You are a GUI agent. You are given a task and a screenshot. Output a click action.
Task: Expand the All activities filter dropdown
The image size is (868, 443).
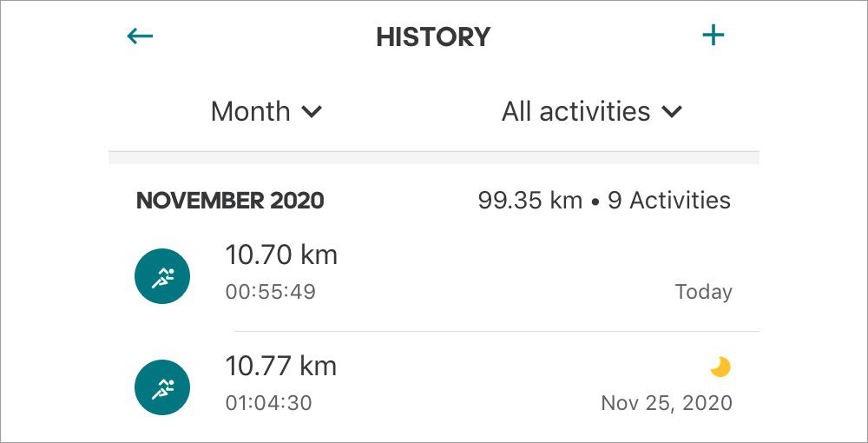(592, 111)
